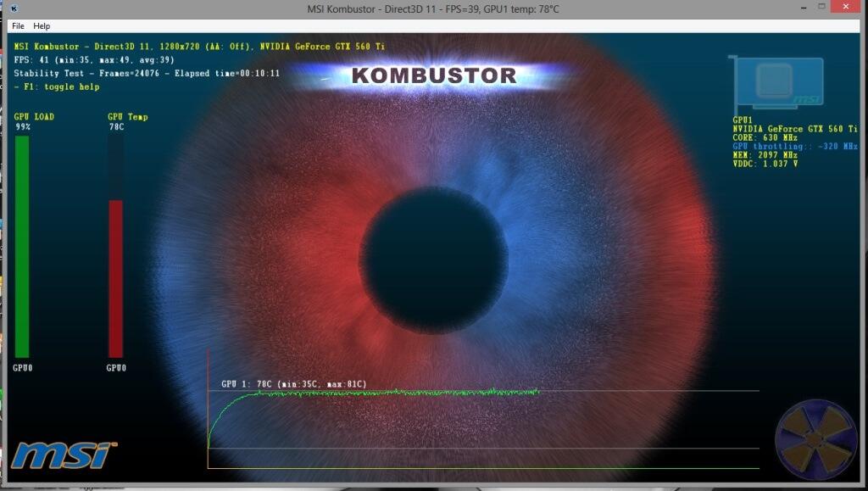Click the graphics card icon above GPU1
Viewport: 868px width, 491px height.
click(776, 83)
